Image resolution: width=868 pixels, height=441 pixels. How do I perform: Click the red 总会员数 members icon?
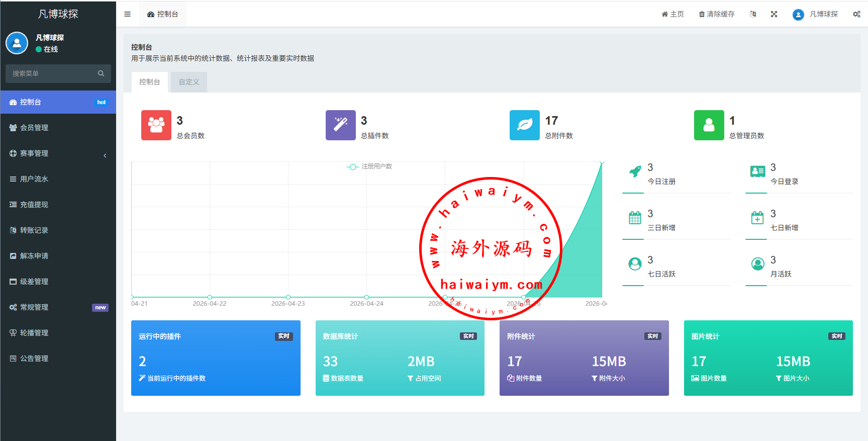(156, 125)
